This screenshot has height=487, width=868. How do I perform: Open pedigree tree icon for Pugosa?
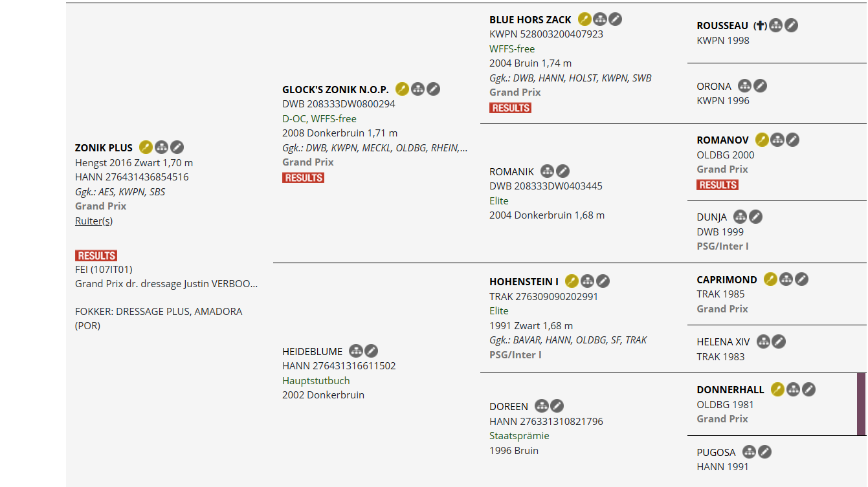click(x=750, y=452)
